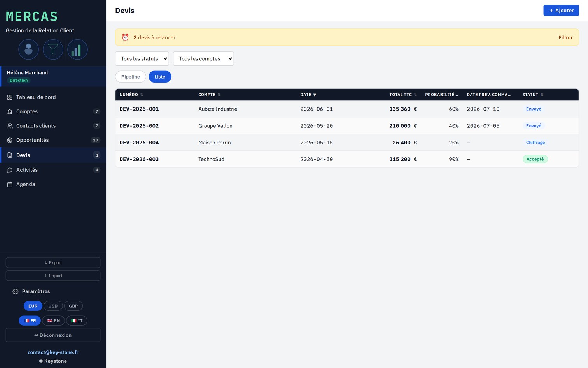588x368 pixels.
Task: Open quote row DEV-2026-004
Action: [347, 143]
